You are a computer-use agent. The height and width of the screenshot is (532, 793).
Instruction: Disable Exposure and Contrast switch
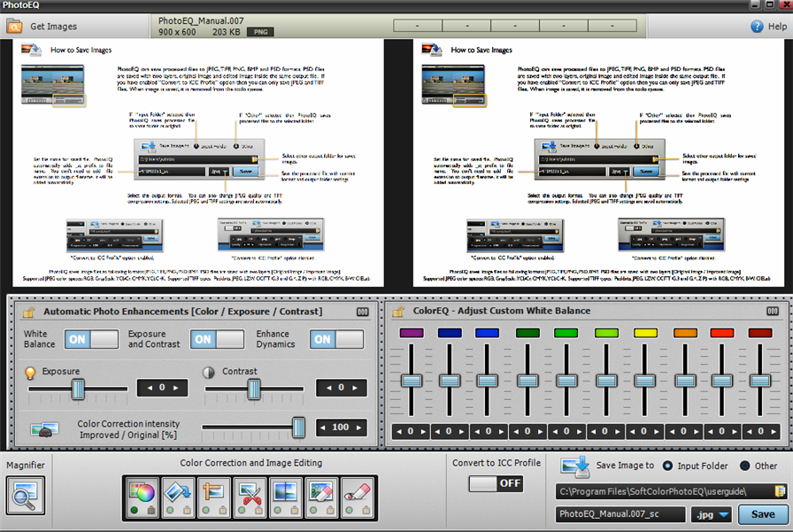[218, 339]
